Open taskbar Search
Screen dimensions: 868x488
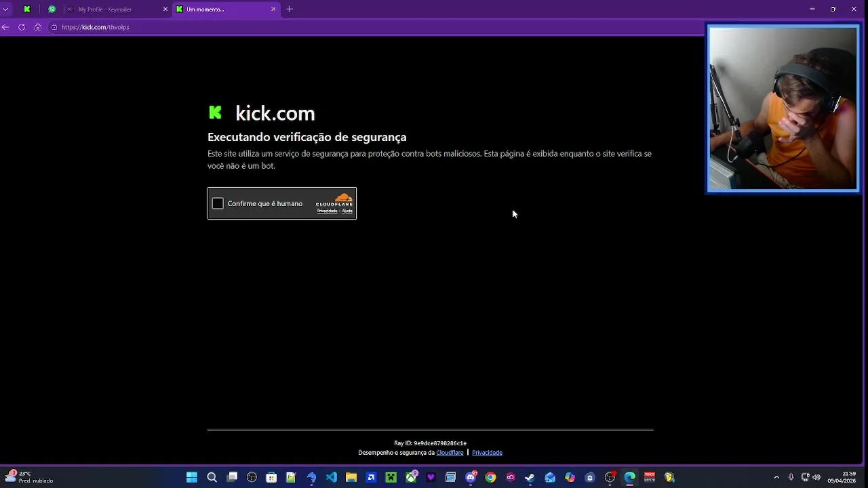[x=212, y=477]
